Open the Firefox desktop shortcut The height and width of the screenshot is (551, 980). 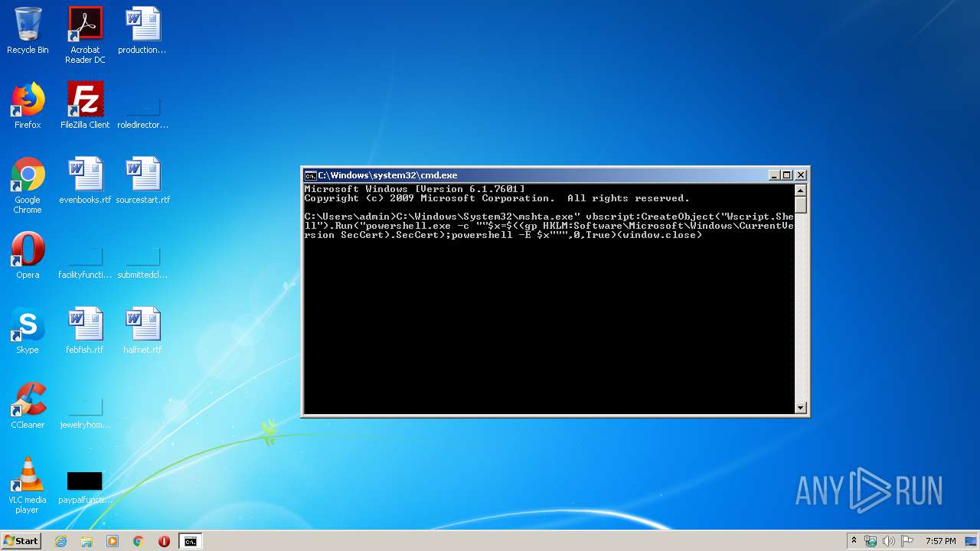(28, 106)
